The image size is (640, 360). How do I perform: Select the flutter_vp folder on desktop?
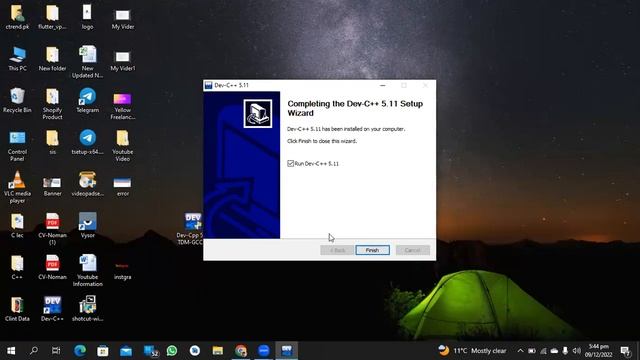click(52, 17)
